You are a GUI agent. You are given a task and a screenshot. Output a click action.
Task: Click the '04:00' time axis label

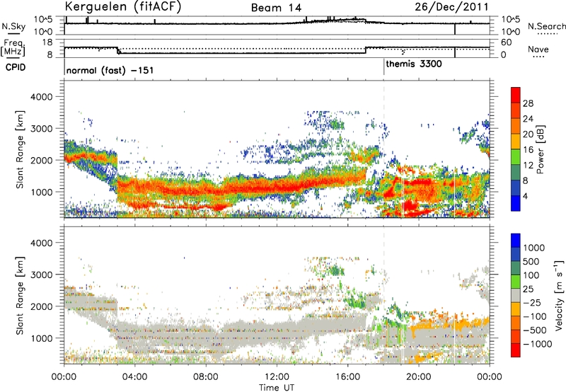pyautogui.click(x=134, y=377)
